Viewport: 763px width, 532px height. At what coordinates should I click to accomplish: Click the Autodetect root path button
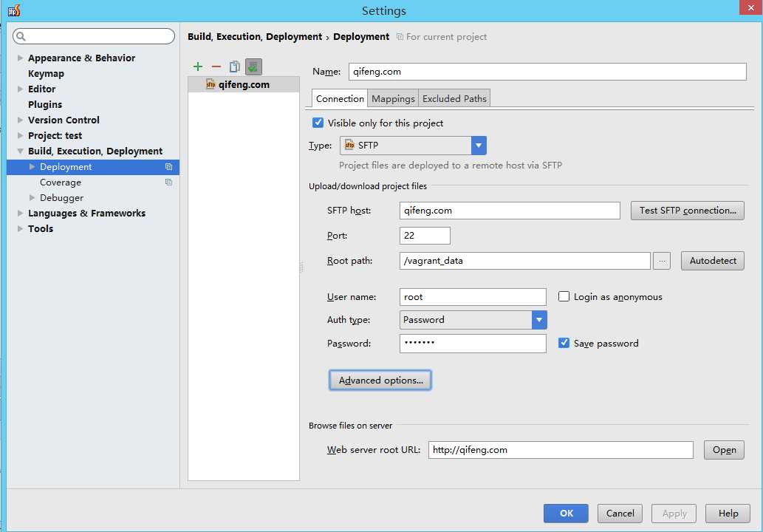click(712, 261)
